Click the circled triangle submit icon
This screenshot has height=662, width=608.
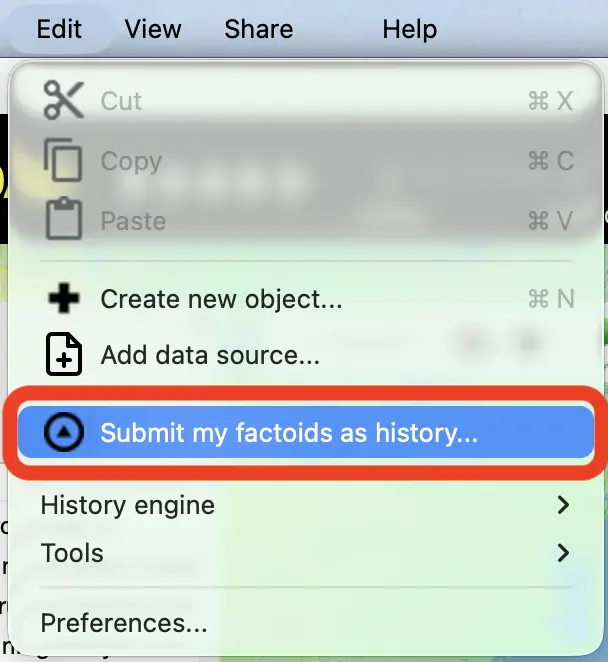65,433
